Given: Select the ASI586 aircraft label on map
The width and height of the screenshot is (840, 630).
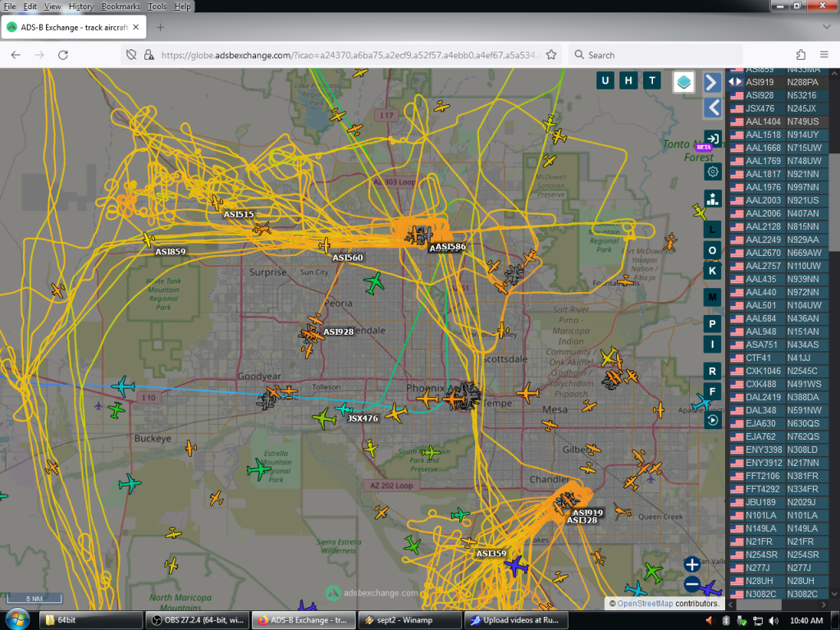Looking at the screenshot, I should [x=450, y=246].
